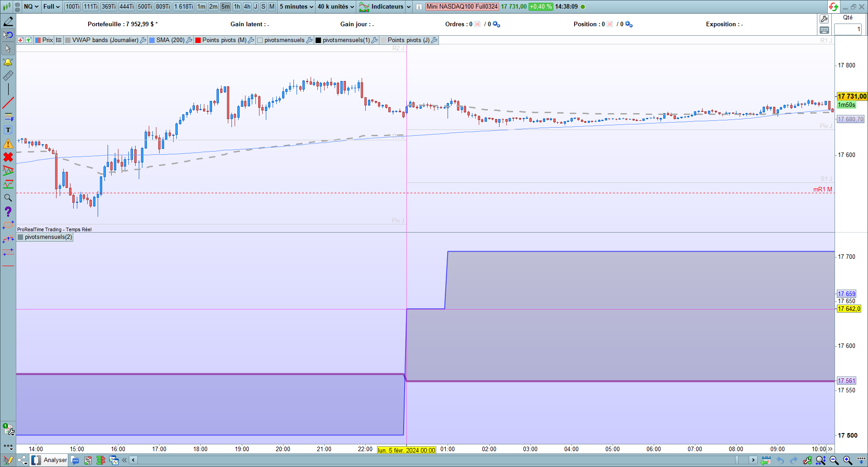Click the 809Ti timeframe button
Image resolution: width=868 pixels, height=467 pixels.
(163, 7)
